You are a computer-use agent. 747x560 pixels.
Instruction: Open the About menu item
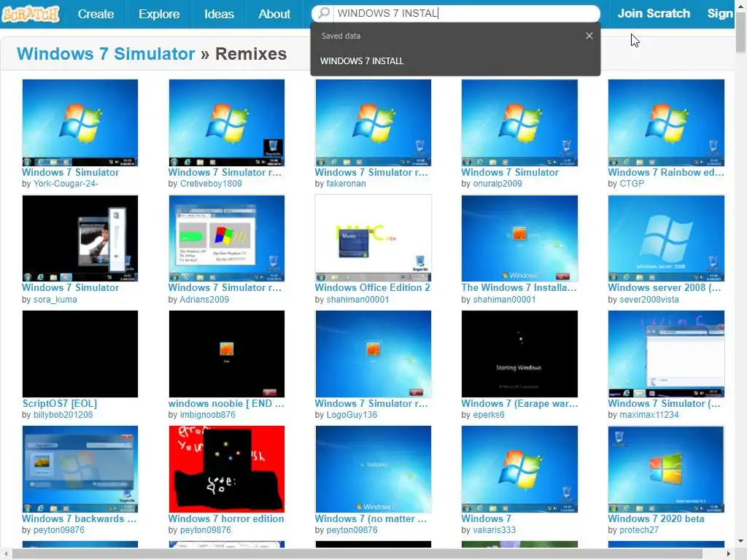tap(274, 14)
